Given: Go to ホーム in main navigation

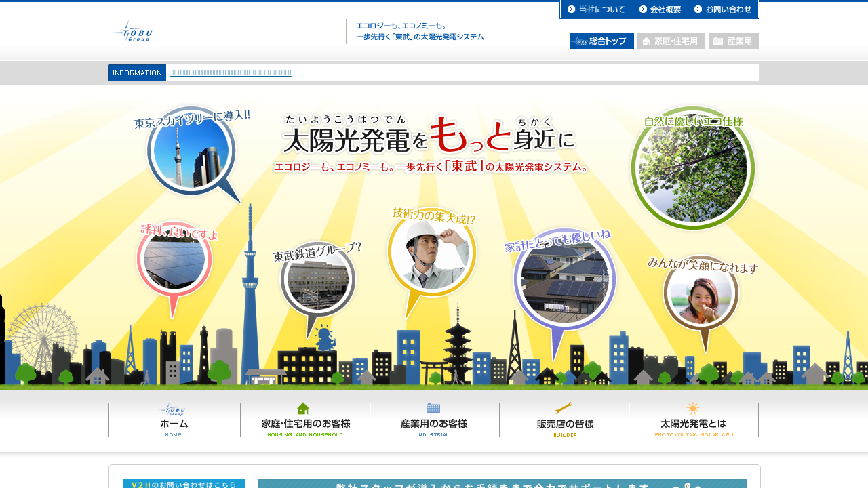Looking at the screenshot, I should [174, 420].
